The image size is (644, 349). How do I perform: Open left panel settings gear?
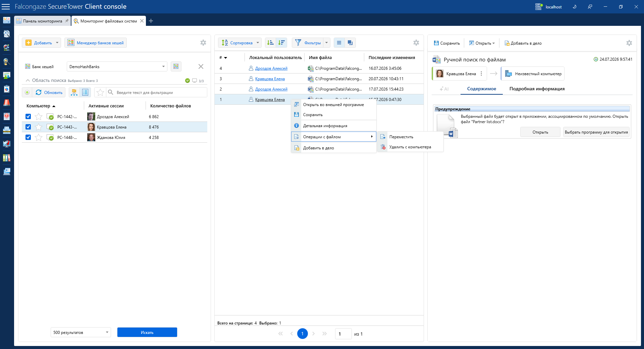coord(203,43)
